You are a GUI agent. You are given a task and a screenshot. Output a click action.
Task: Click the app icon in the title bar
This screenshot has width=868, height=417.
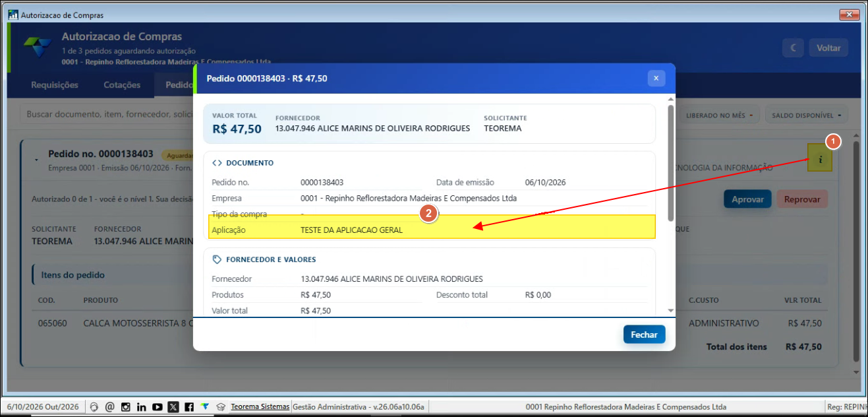pos(13,15)
